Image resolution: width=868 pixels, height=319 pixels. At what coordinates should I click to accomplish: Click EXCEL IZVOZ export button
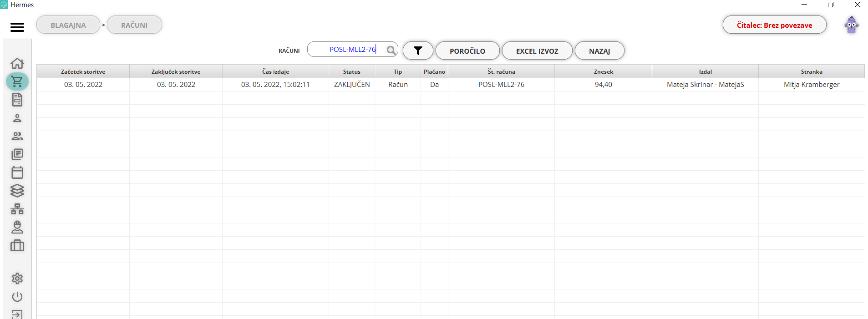click(537, 51)
